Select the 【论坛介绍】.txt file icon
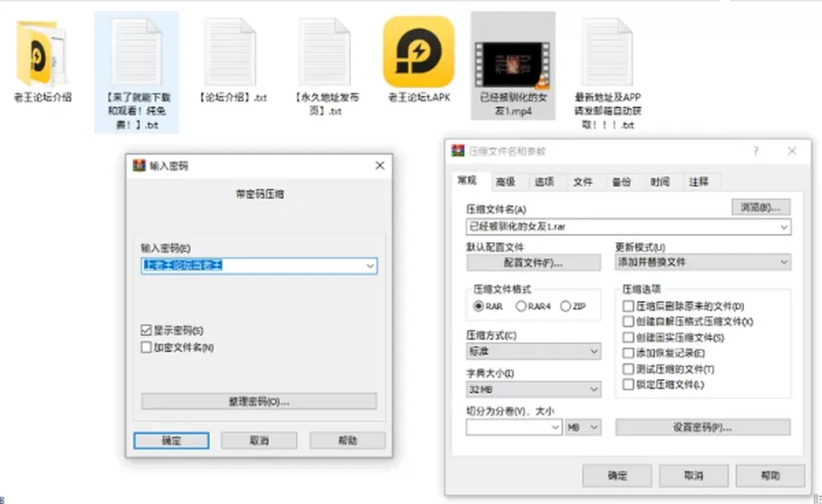 tap(230, 52)
